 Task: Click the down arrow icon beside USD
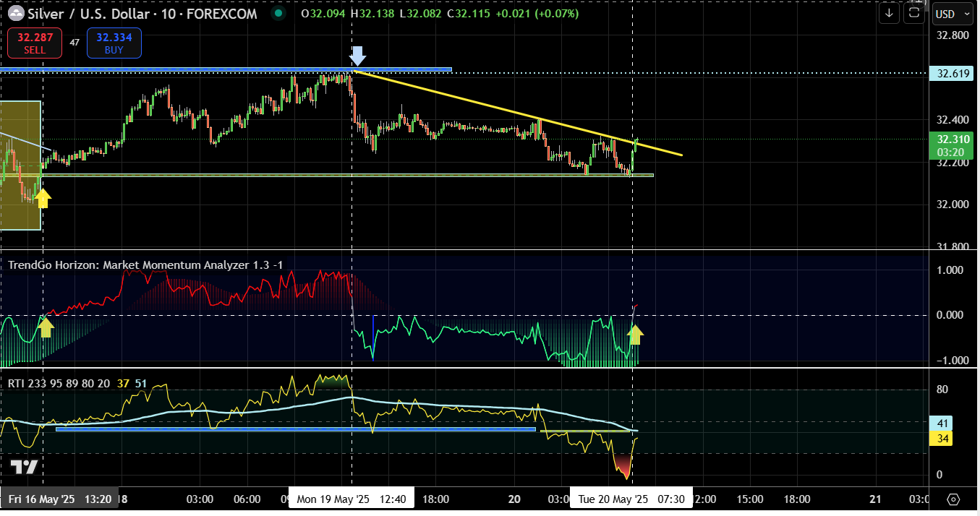pos(889,13)
